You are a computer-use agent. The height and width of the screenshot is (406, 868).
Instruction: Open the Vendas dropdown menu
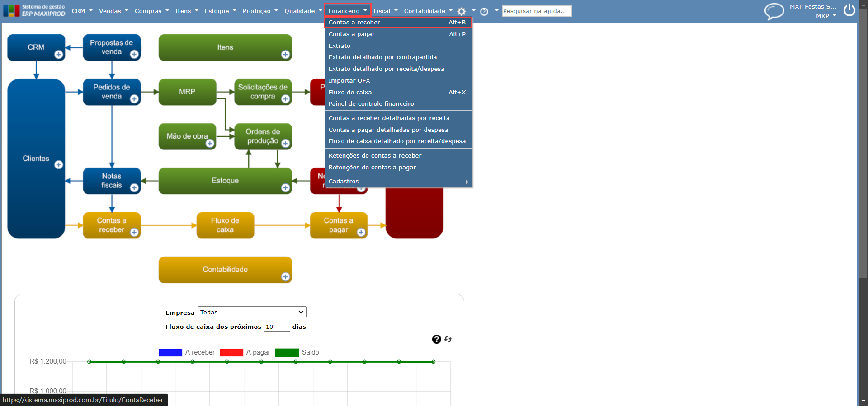pos(114,11)
